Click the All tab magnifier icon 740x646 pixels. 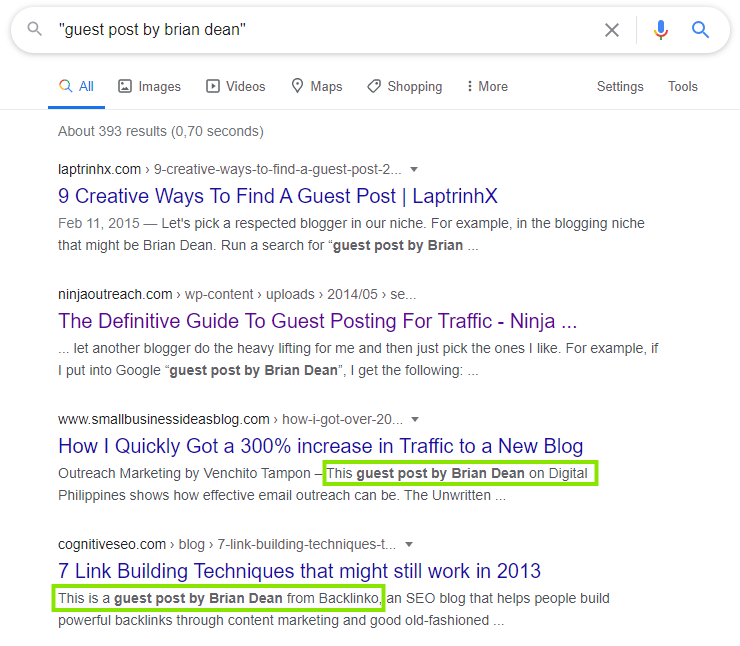coord(66,86)
